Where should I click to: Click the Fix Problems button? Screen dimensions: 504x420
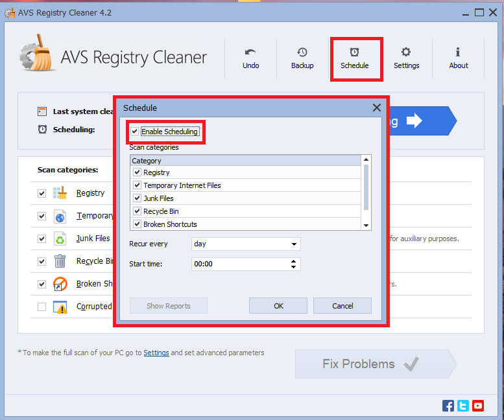pos(376,364)
